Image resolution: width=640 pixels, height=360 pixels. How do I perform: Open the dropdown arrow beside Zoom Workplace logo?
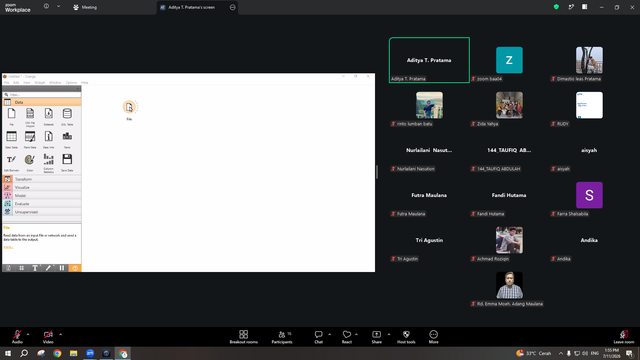[58, 7]
